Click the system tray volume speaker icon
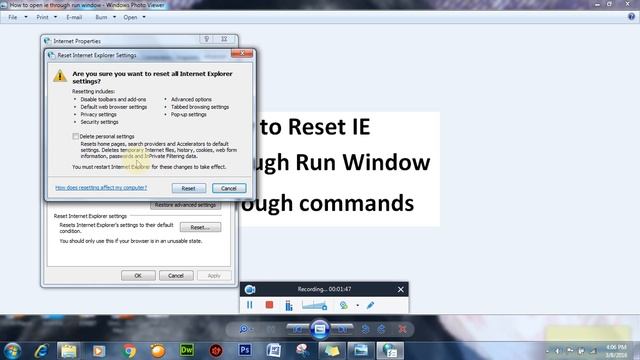 558,351
